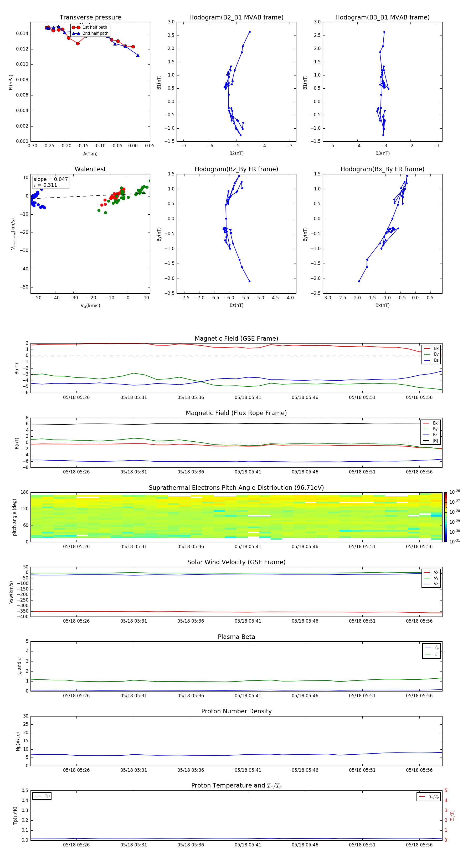This screenshot has height=868, width=473.
Task: Click the Transverse pressure plot title
Action: pyautogui.click(x=90, y=18)
